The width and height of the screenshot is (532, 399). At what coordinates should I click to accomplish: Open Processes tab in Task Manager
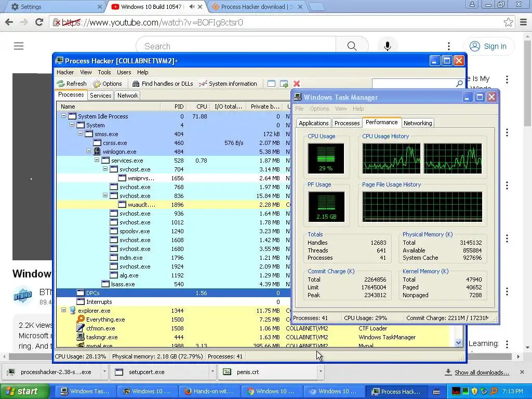point(347,123)
